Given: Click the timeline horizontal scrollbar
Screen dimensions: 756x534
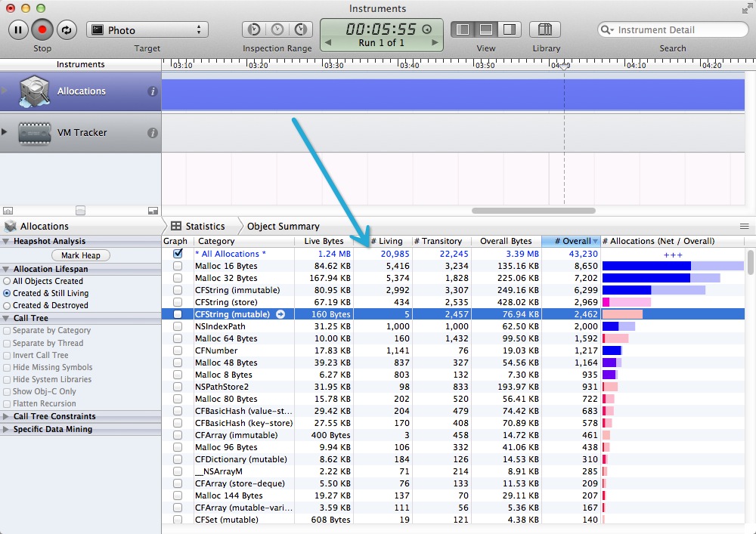Looking at the screenshot, I should 533,211.
